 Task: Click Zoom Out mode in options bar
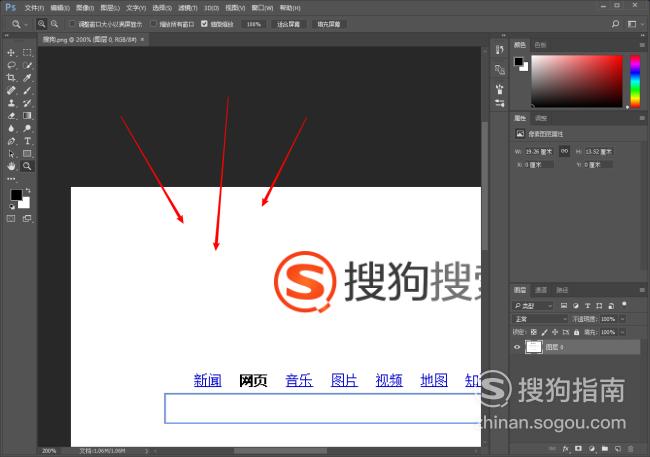[54, 24]
